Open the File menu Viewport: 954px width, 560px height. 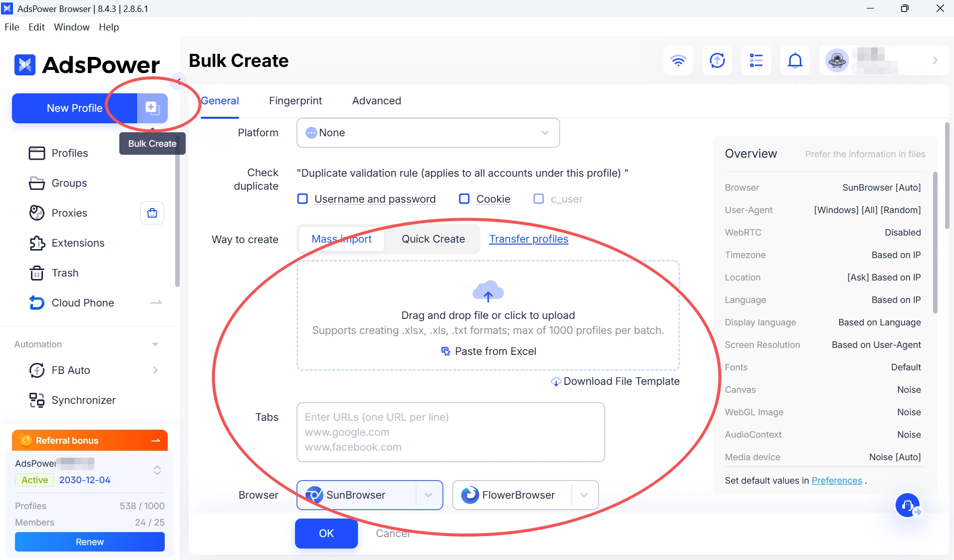(12, 27)
